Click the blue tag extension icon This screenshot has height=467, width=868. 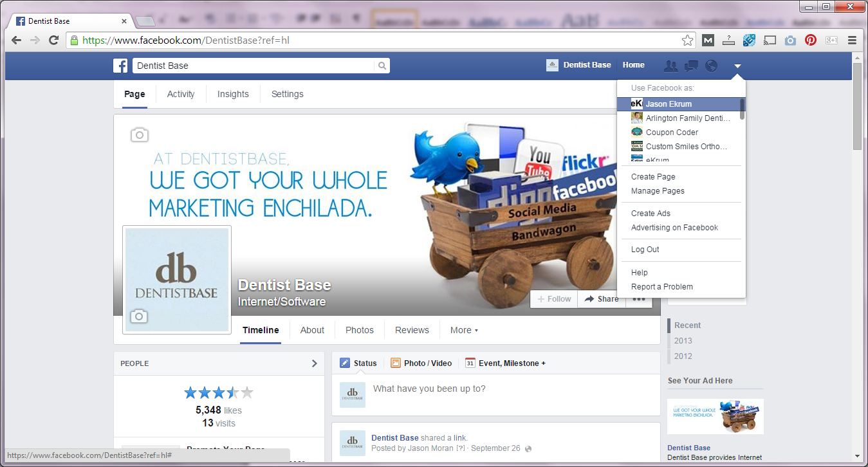click(749, 40)
